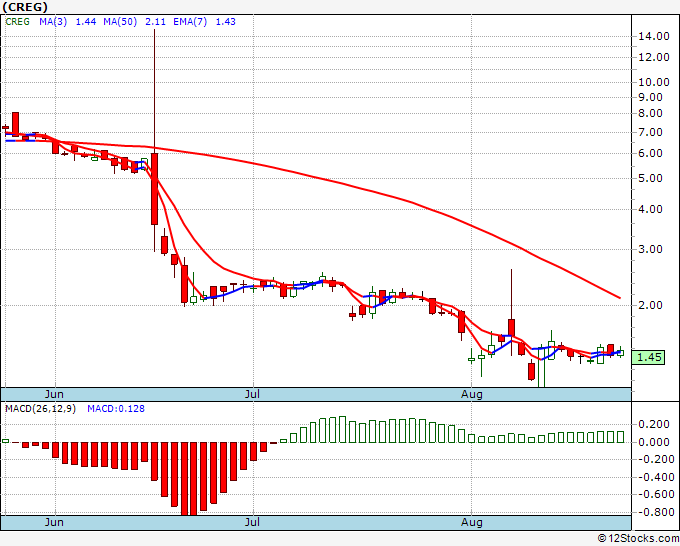
Task: Click the 0.000 MACD axis label
Action: [654, 442]
